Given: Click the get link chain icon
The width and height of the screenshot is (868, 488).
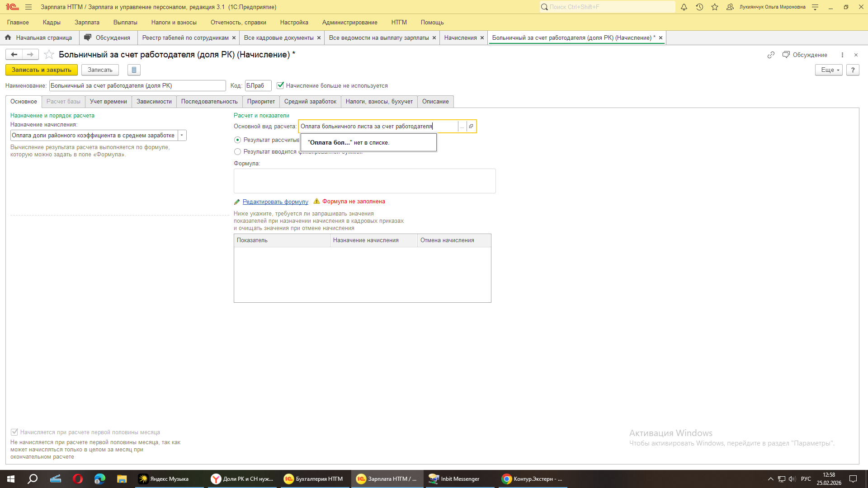Looking at the screenshot, I should pos(771,55).
